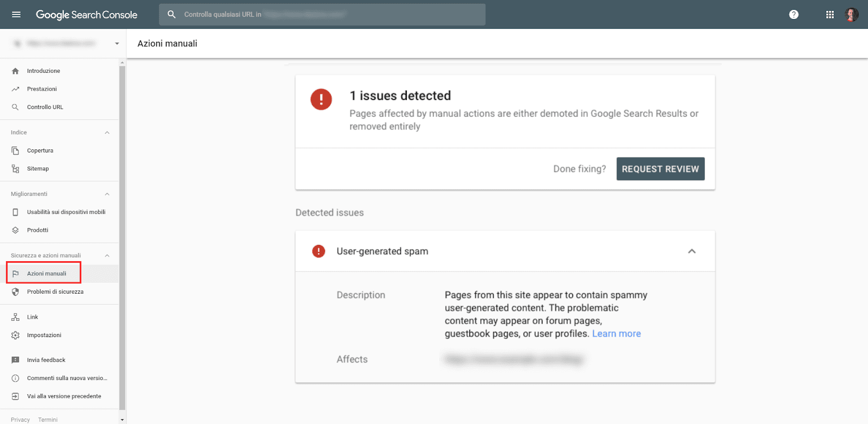Screen dimensions: 868x424
Task: Click the Prestazioni trend icon
Action: tap(15, 89)
